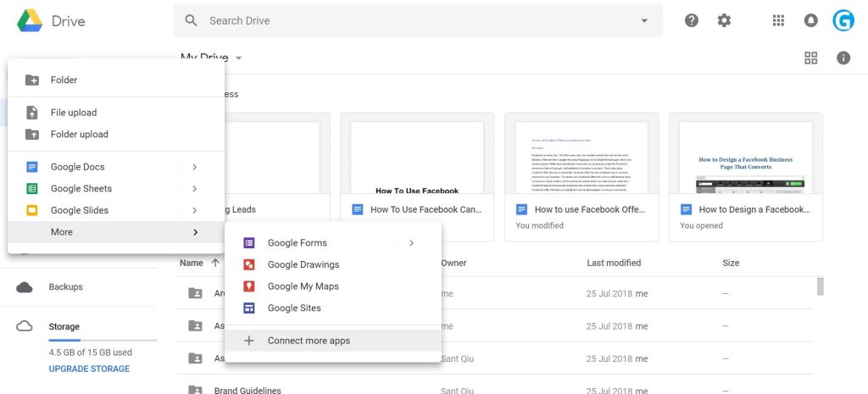This screenshot has height=394, width=868.
Task: Expand the More submenu chevron
Action: coord(195,232)
